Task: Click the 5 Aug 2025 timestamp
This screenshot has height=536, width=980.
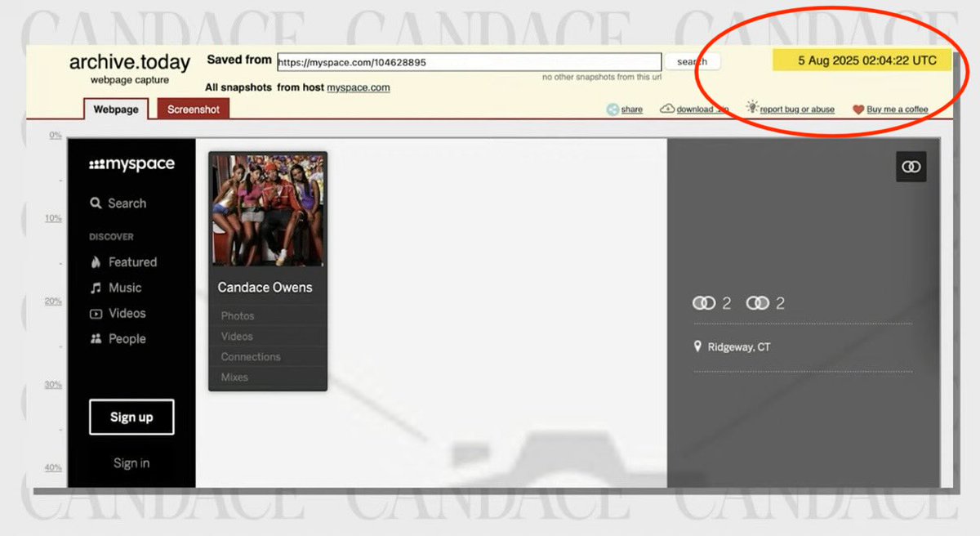Action: coord(867,60)
